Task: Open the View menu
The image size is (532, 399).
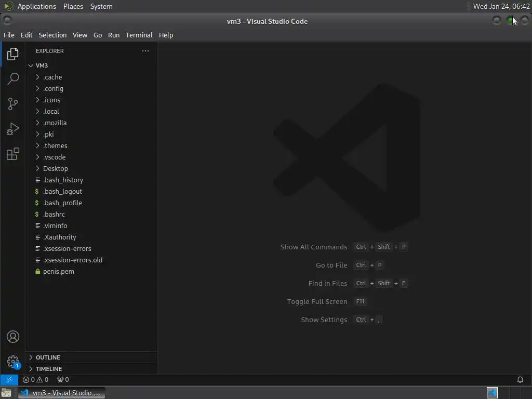Action: 79,35
